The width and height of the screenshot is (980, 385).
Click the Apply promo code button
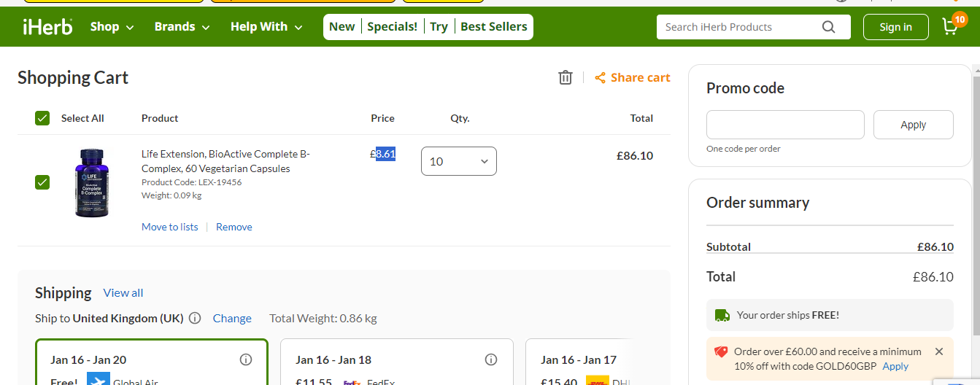coord(914,125)
